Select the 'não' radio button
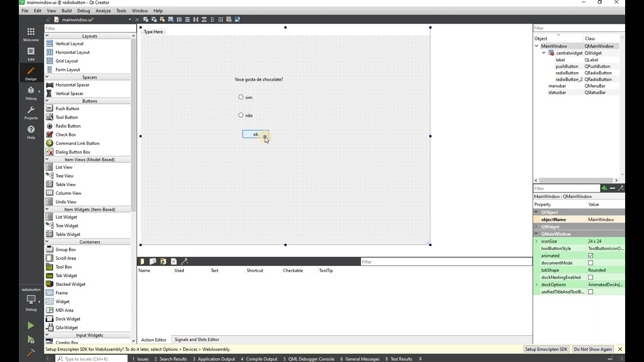Screen dimensions: 644x362 pos(241,115)
